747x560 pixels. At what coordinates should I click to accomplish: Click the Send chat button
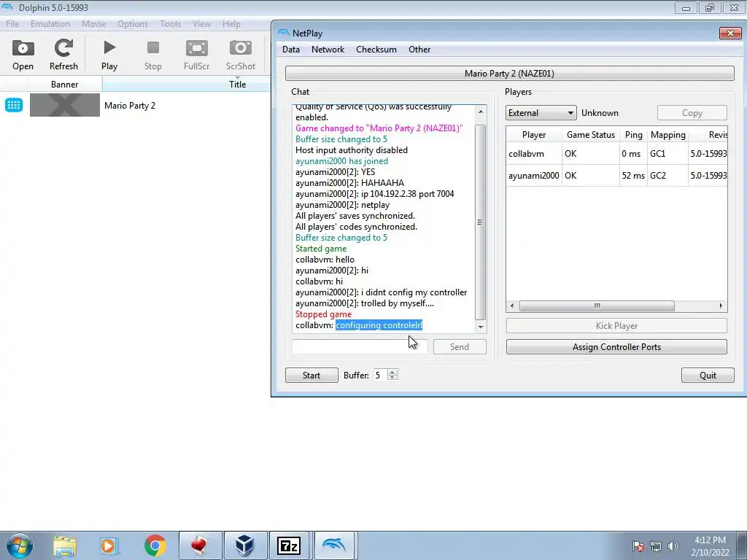click(460, 346)
